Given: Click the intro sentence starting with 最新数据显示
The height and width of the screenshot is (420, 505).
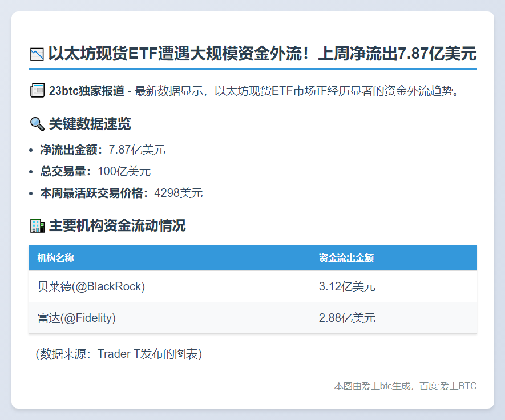Looking at the screenshot, I should [297, 91].
